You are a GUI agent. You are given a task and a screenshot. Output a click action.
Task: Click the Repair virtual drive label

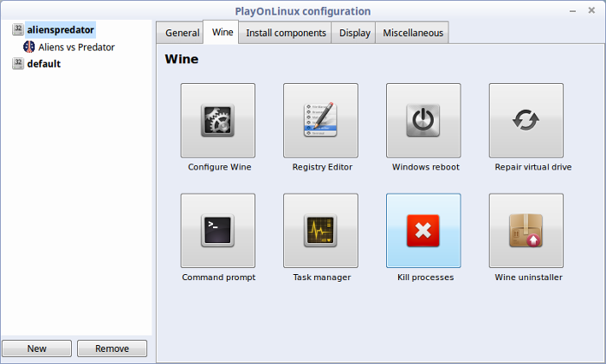[533, 167]
